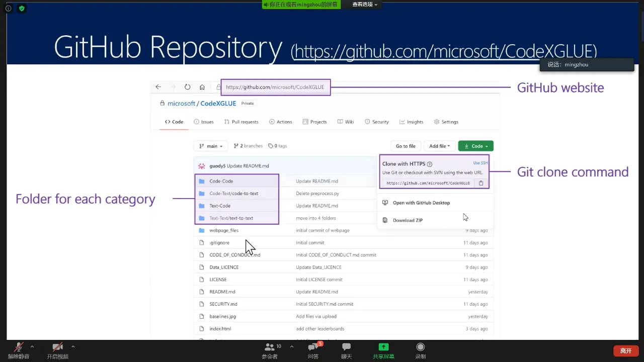Select the Security tab
The height and width of the screenshot is (362, 644).
[x=377, y=122]
